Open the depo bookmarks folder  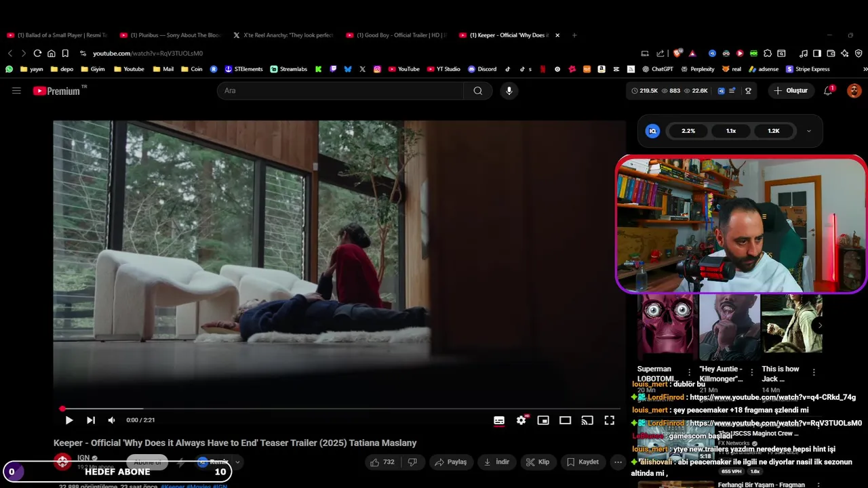pyautogui.click(x=62, y=69)
